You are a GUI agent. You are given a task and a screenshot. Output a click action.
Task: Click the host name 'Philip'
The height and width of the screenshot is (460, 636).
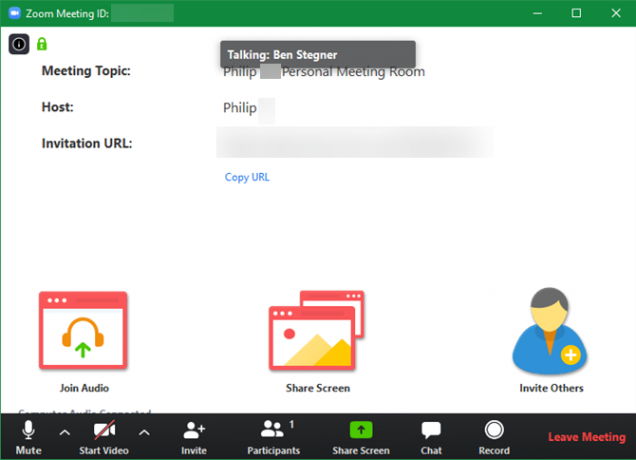(240, 108)
